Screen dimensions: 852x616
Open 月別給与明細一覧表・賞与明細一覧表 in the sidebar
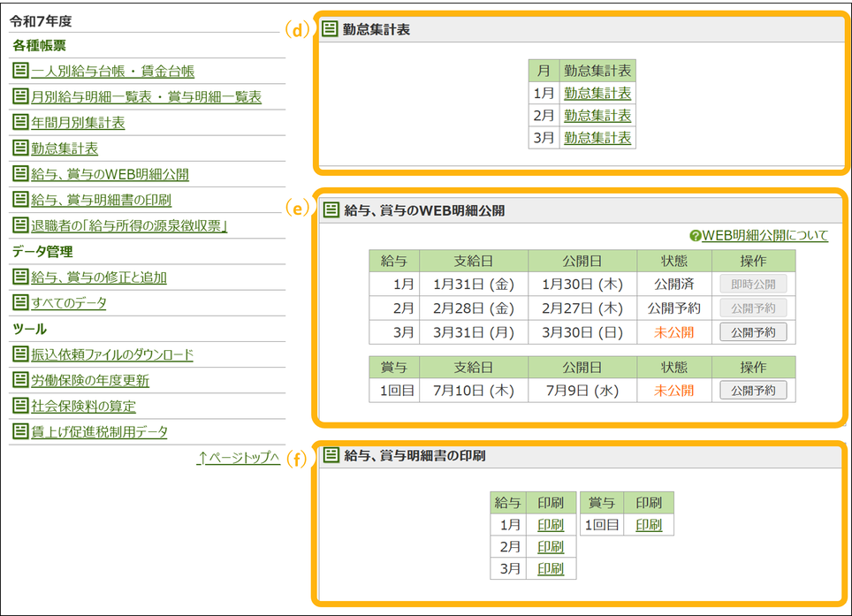pos(146,97)
